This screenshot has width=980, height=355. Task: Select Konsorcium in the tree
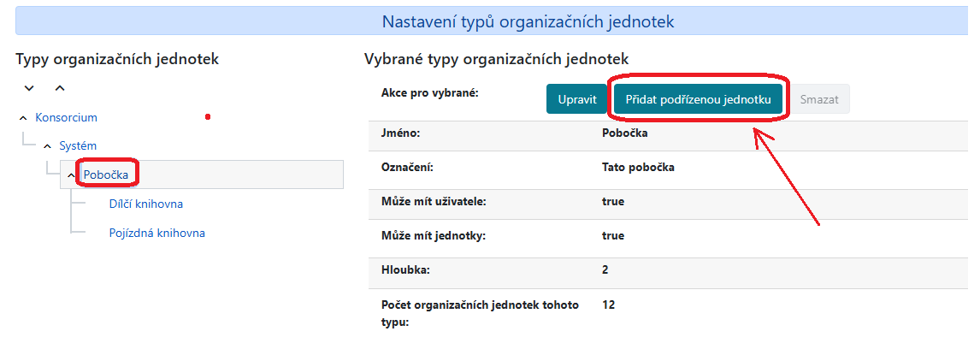66,117
